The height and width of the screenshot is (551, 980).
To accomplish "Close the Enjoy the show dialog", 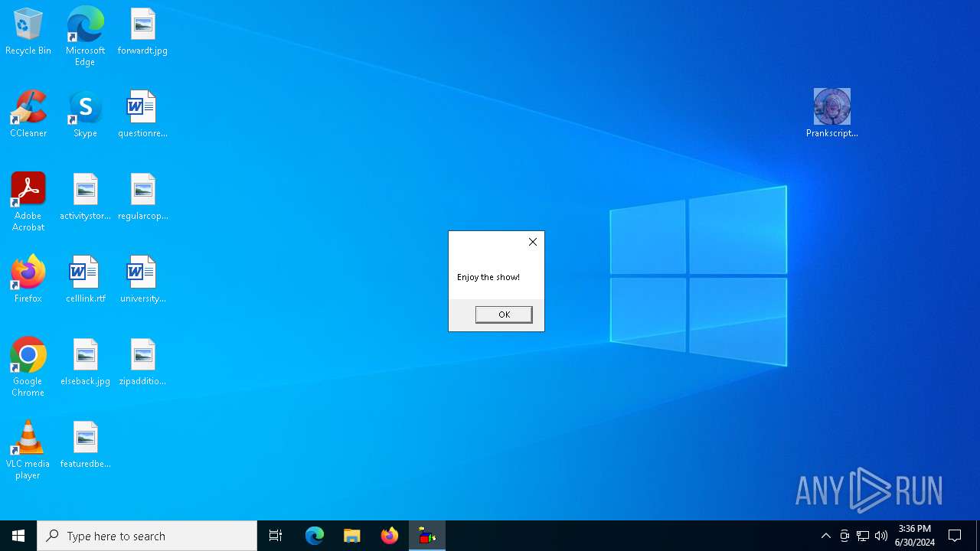I will [x=533, y=242].
